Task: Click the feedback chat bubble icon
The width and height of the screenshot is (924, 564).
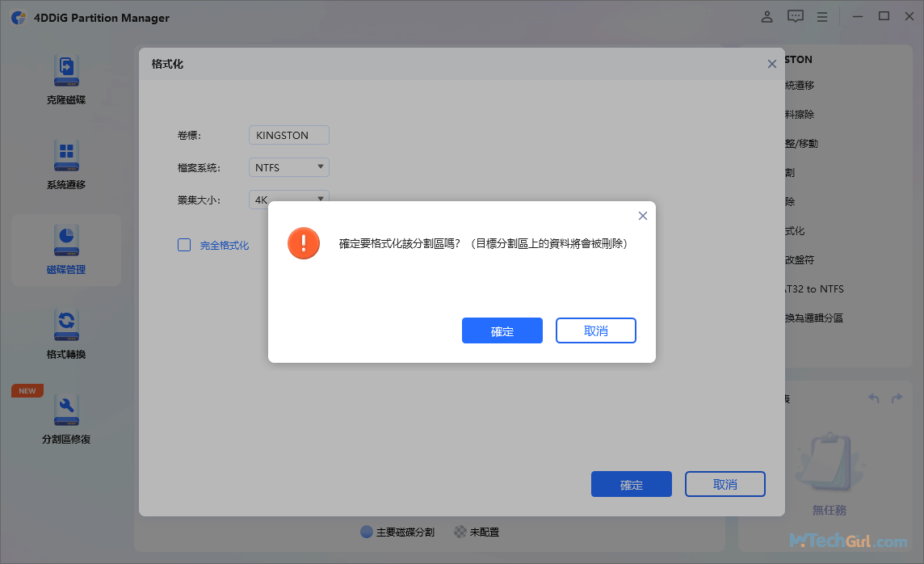Action: pos(795,15)
